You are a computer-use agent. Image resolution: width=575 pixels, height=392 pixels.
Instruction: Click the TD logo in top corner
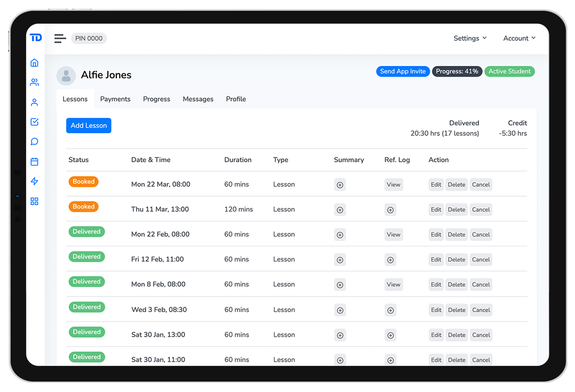click(35, 37)
